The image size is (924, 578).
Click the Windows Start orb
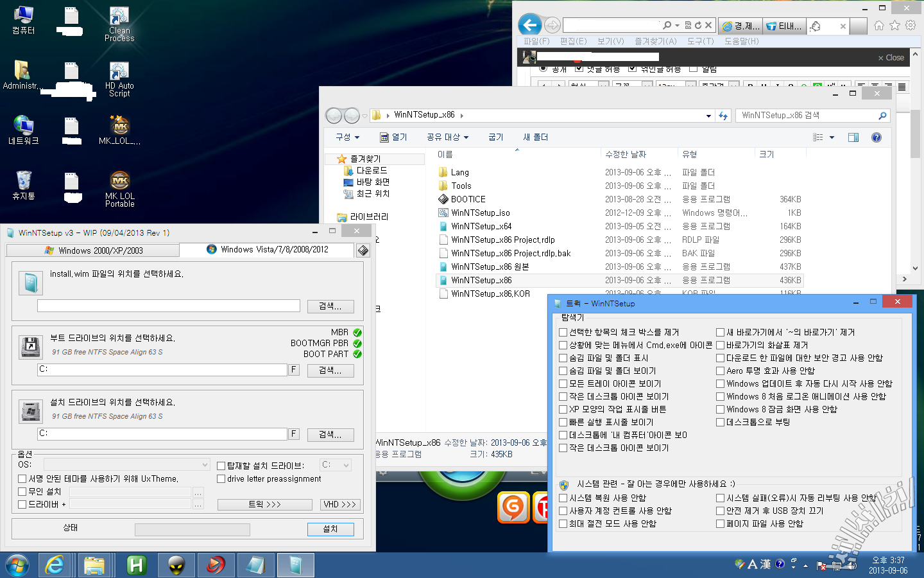click(x=17, y=565)
